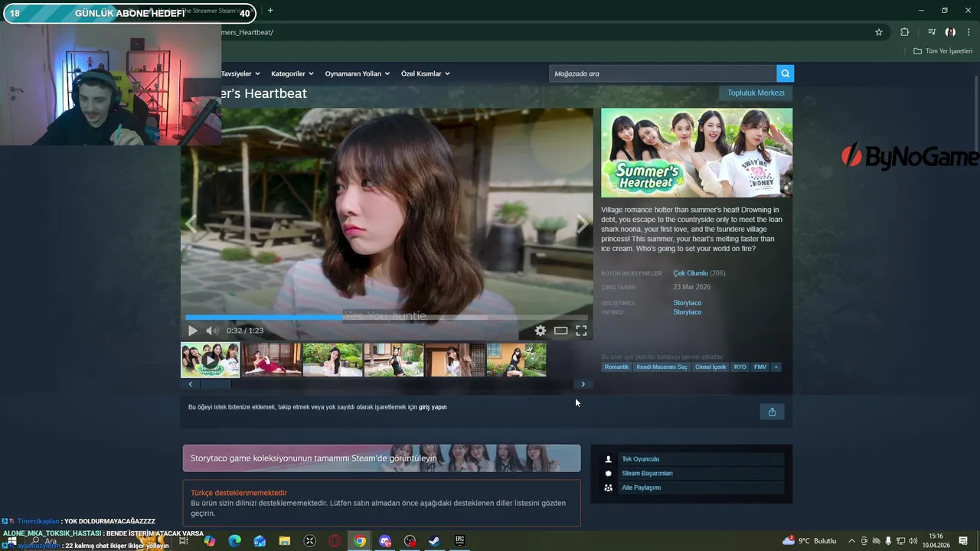This screenshot has height=551, width=980.
Task: Open Windows Start button
Action: coord(11,541)
